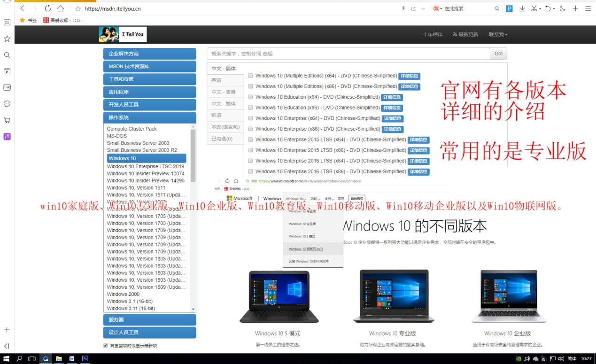This screenshot has height=364, width=596.
Task: Check Windows 10 Education (x64) DVD Chinese-Simplified
Action: click(250, 97)
